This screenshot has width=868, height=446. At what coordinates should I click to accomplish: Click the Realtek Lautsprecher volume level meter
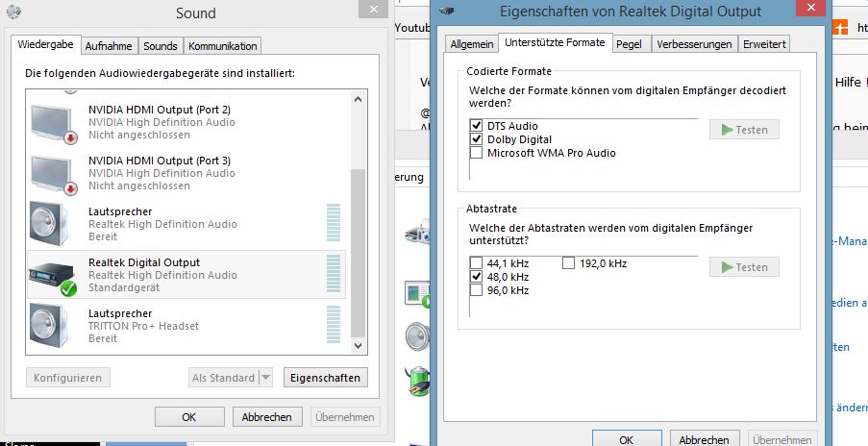(334, 222)
